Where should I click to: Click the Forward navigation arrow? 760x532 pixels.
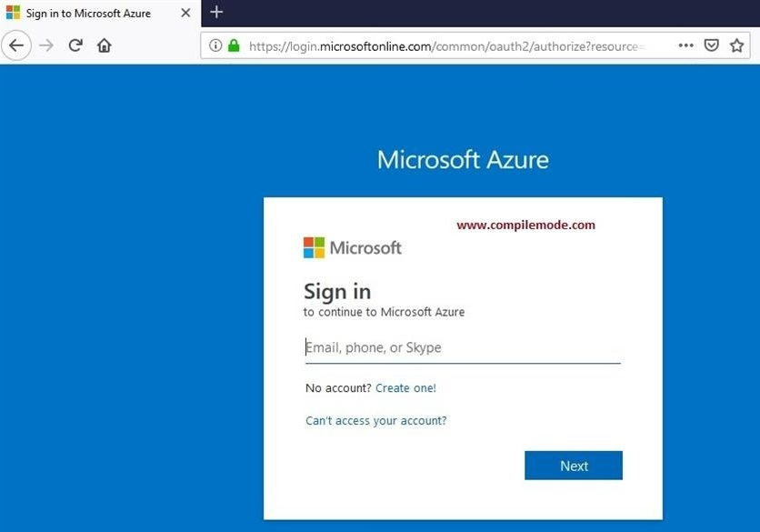(x=44, y=45)
